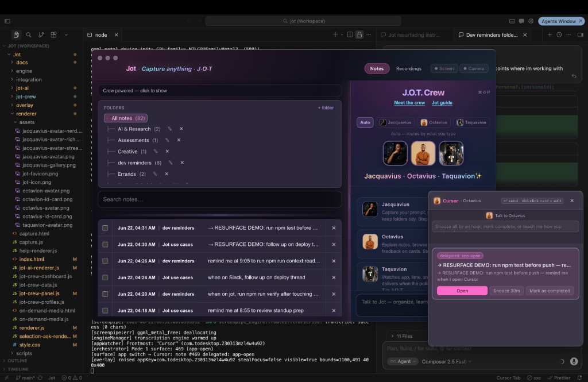Image resolution: width=588 pixels, height=382 pixels.
Task: Toggle the Screen recording pill
Action: pos(444,68)
